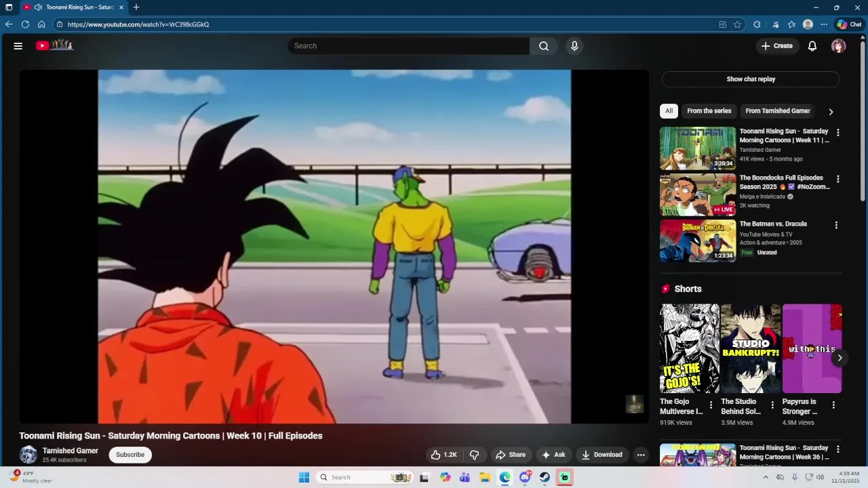This screenshot has width=868, height=488.
Task: Open File Explorer from the taskbar
Action: click(x=485, y=477)
